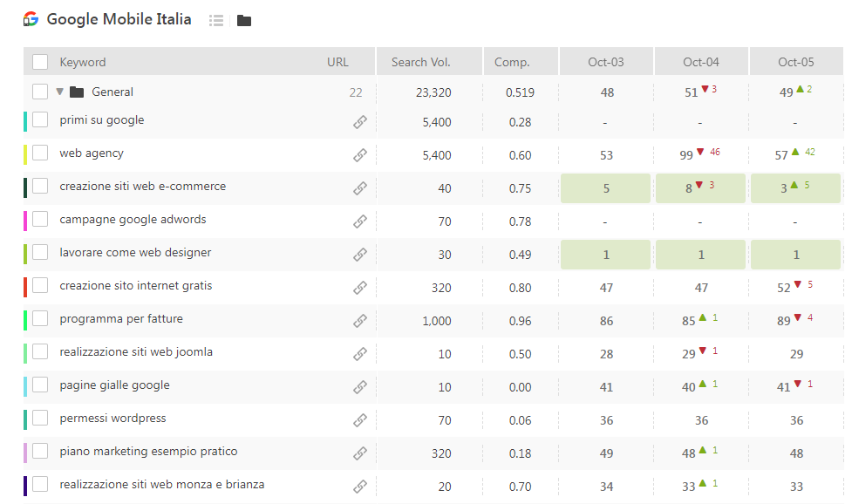Click the General group folder icon
The height and width of the screenshot is (504, 852).
(77, 92)
